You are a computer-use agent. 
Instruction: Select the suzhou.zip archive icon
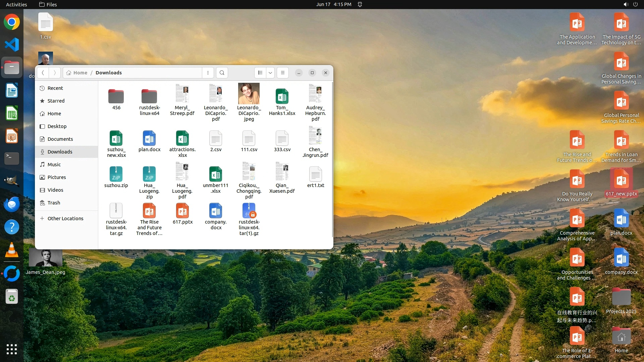coord(116,174)
